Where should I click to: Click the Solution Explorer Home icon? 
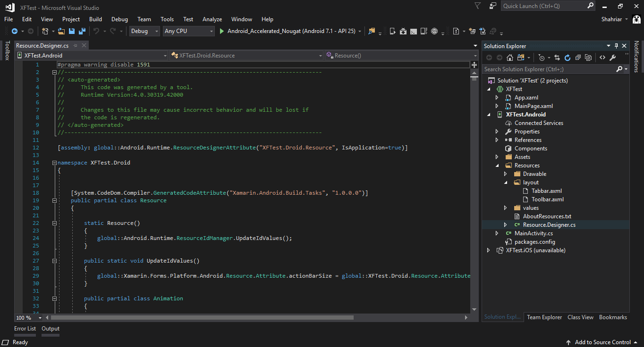point(510,58)
